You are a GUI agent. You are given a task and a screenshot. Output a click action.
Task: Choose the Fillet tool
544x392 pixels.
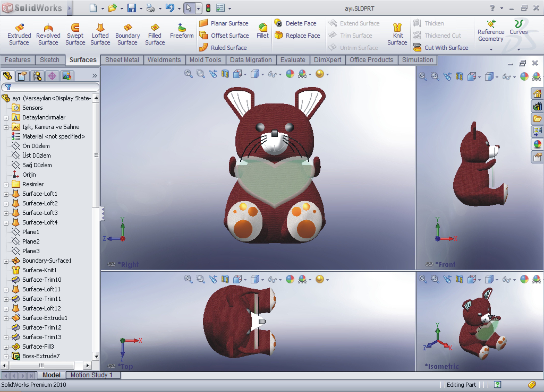tap(262, 31)
